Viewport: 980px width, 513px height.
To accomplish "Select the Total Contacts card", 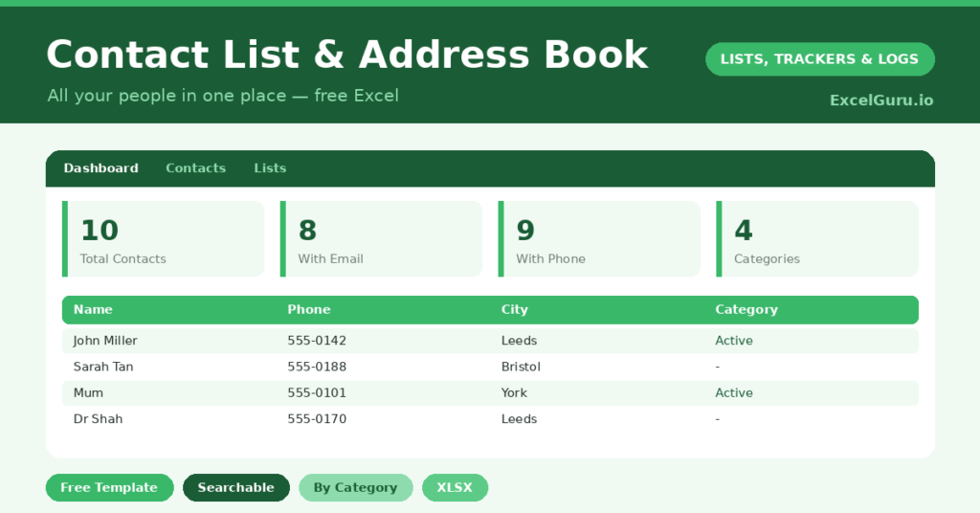I will pyautogui.click(x=163, y=238).
